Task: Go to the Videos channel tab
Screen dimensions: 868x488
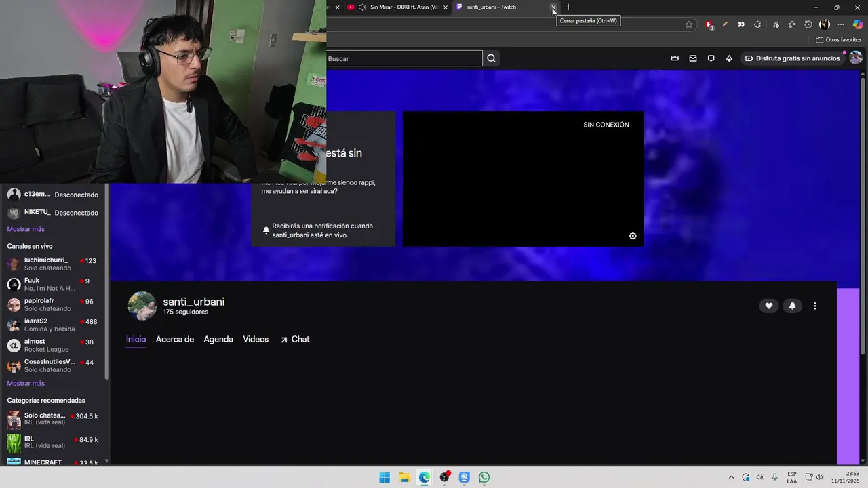Action: click(x=256, y=340)
